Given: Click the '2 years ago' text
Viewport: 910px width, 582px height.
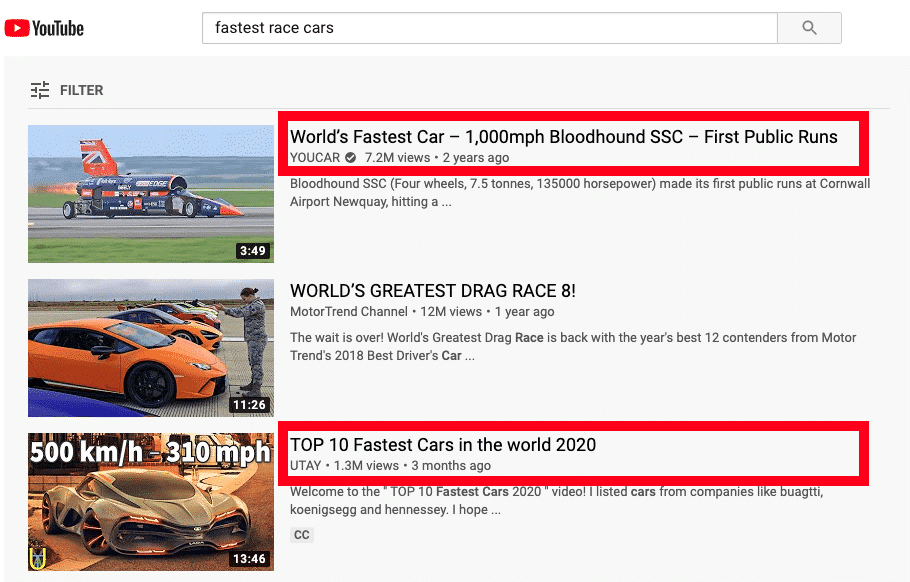Looking at the screenshot, I should (476, 157).
